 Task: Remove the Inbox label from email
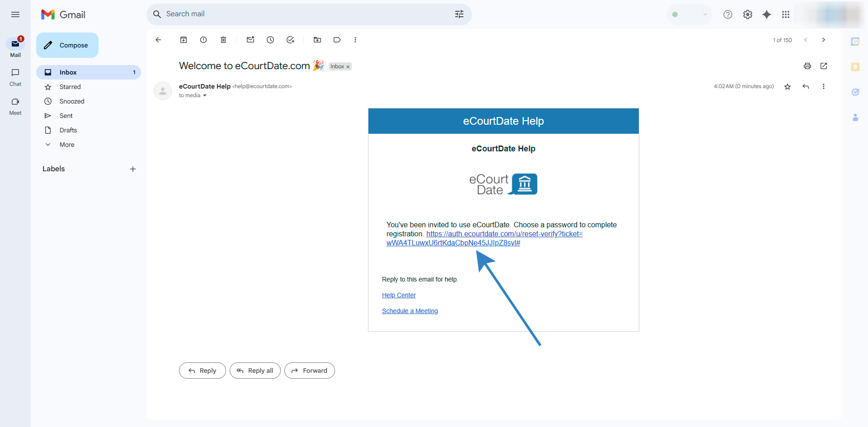348,67
